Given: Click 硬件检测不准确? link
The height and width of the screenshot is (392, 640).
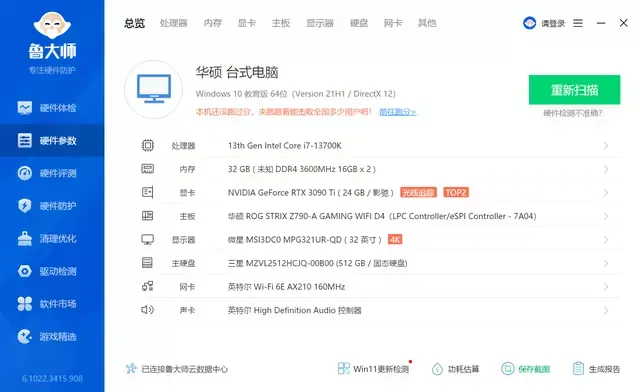Looking at the screenshot, I should click(572, 113).
